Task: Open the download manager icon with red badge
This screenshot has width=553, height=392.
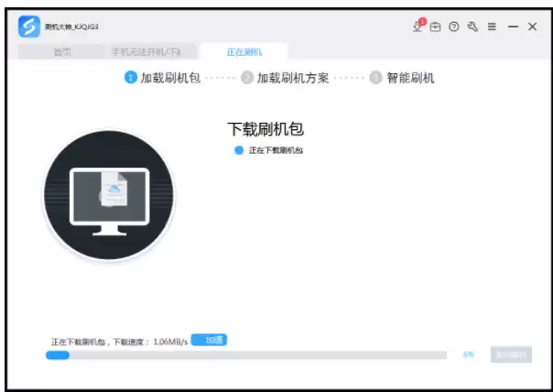Action: click(418, 26)
